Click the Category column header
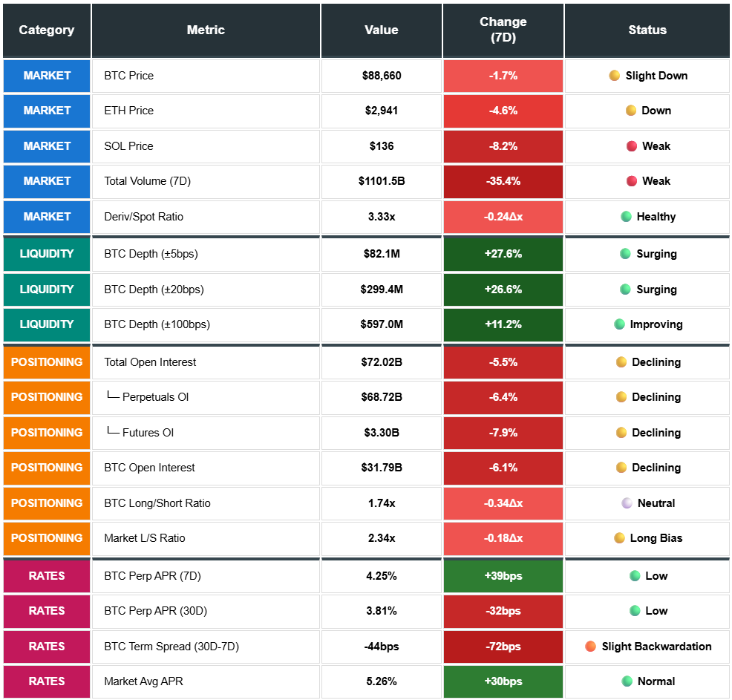 [47, 30]
